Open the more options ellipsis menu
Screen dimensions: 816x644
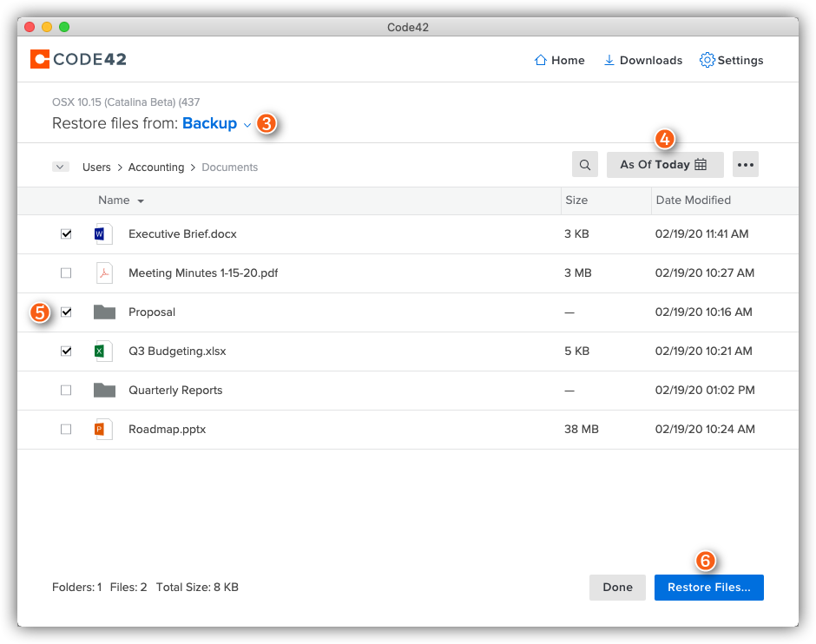point(745,164)
